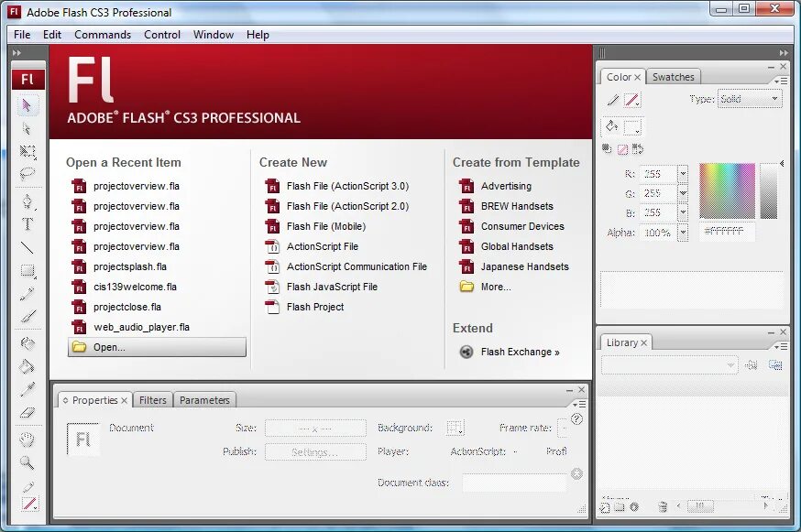The height and width of the screenshot is (532, 801).
Task: Open the Advertising template
Action: pos(496,187)
